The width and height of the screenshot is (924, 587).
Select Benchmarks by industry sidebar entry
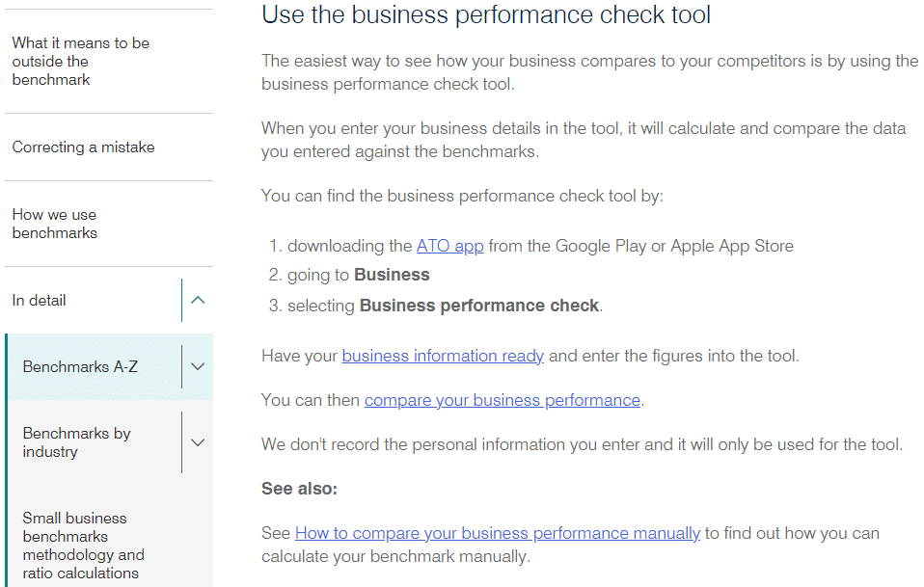pos(76,442)
